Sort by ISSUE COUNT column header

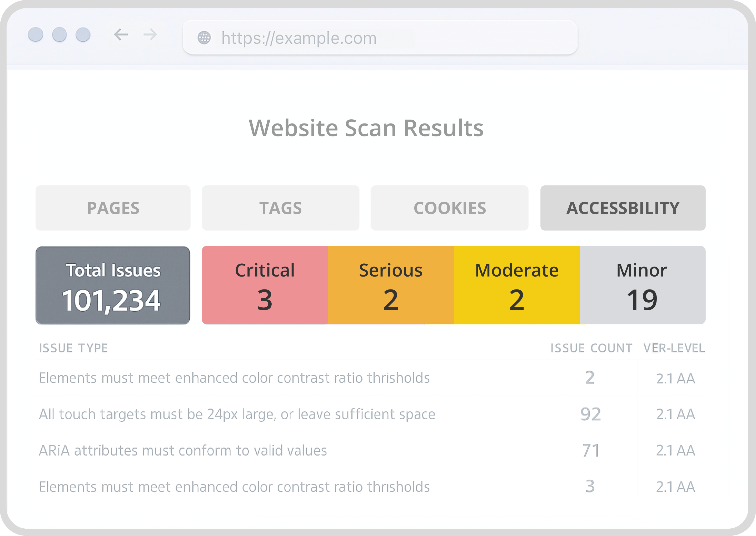point(591,348)
